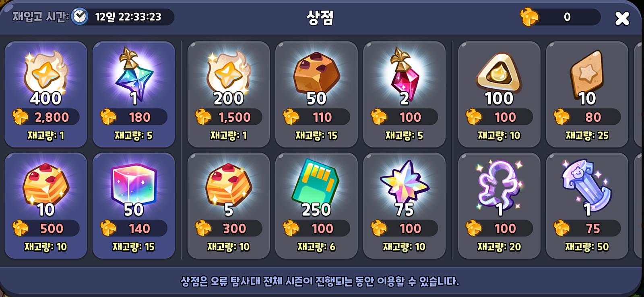
Task: Close the shop window with X
Action: click(622, 18)
